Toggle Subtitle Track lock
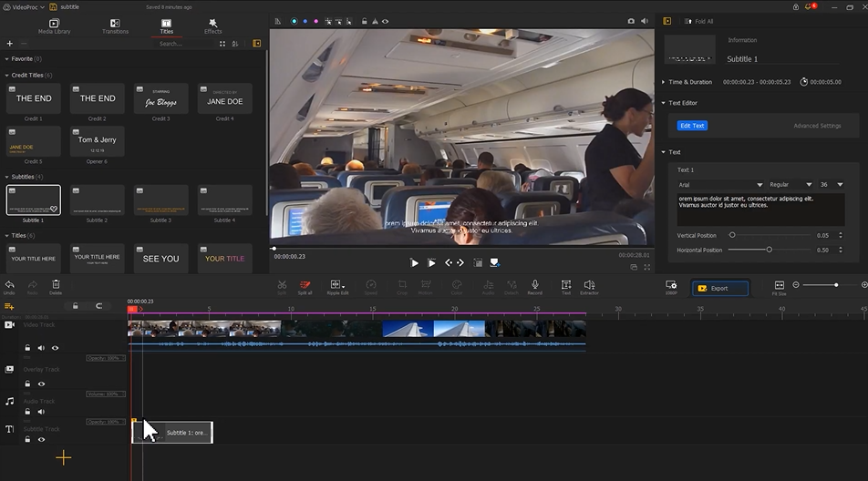The height and width of the screenshot is (481, 868). tap(27, 439)
